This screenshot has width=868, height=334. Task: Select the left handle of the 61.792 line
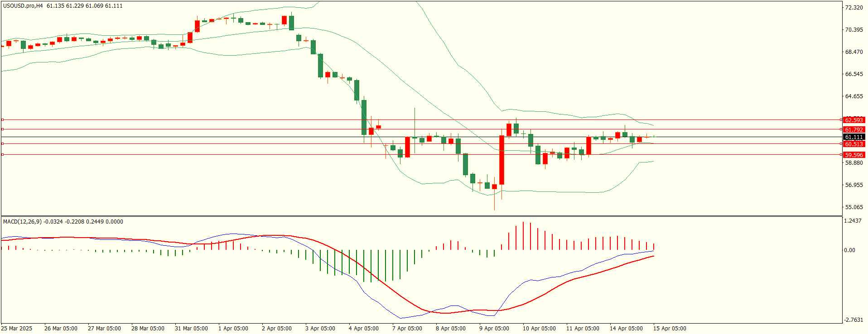[2, 129]
